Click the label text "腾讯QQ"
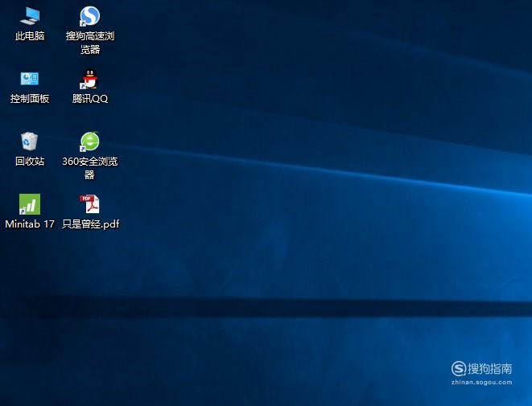This screenshot has width=532, height=406. (x=90, y=99)
